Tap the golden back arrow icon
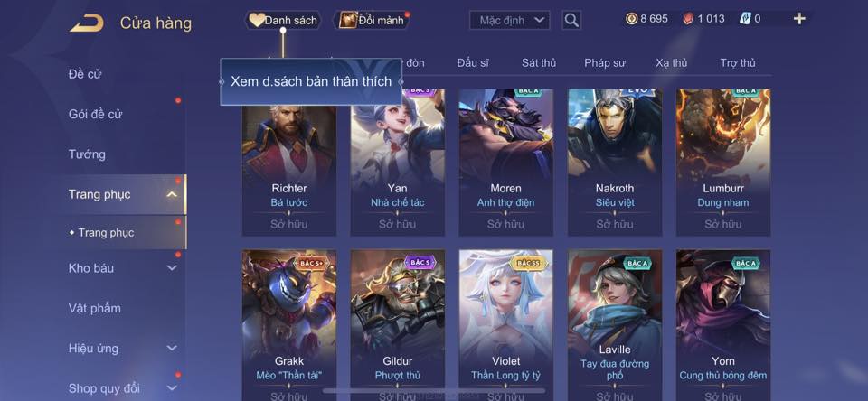 click(87, 23)
